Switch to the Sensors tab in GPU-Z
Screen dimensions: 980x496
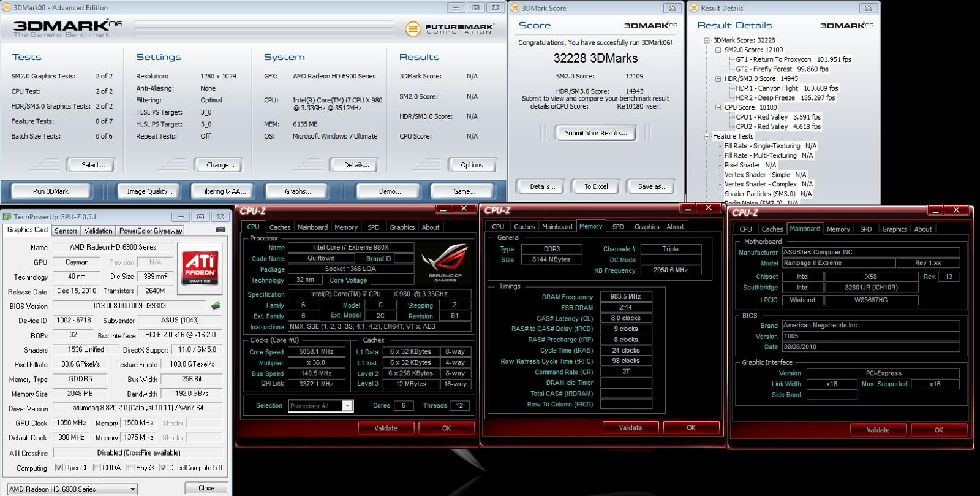66,231
